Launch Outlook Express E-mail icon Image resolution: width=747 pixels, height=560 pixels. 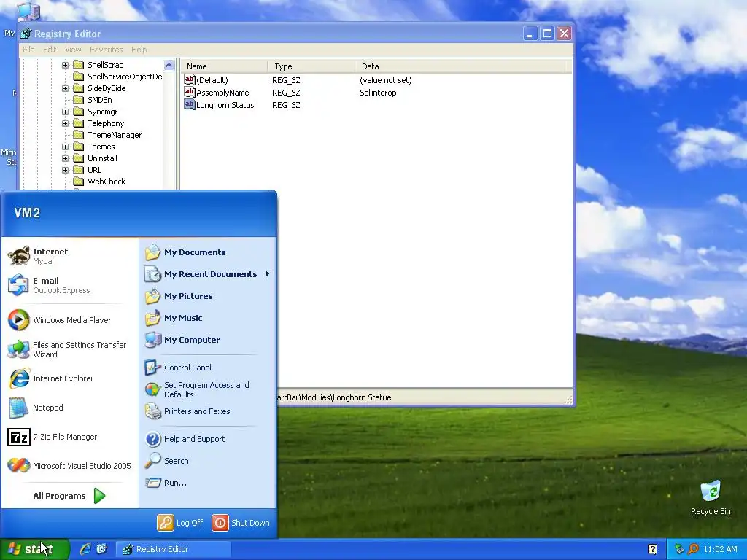coord(19,285)
